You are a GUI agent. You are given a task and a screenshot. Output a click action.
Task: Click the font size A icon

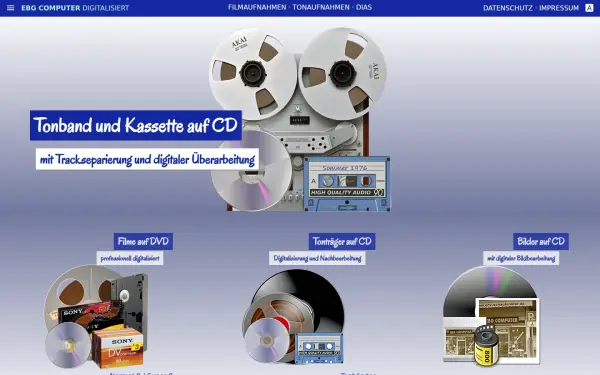589,8
